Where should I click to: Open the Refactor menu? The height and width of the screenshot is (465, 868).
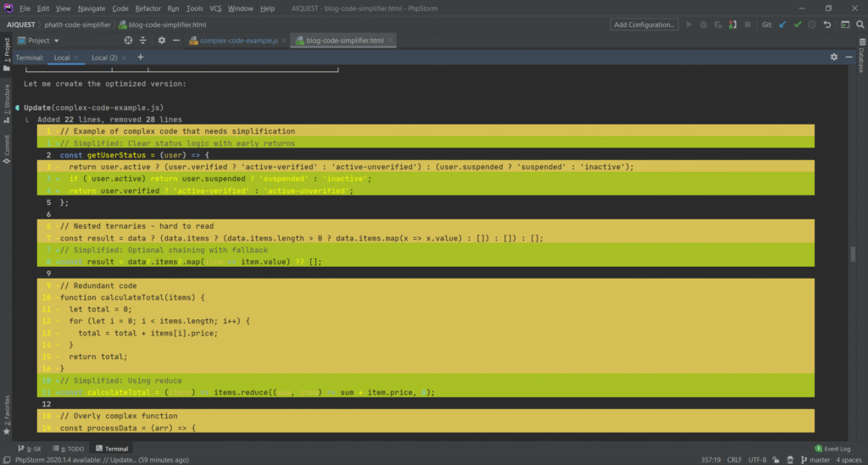[x=148, y=8]
